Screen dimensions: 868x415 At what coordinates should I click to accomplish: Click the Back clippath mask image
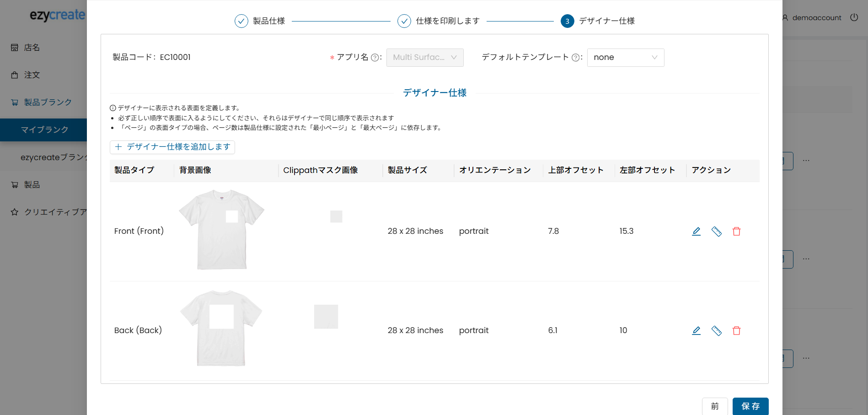point(326,317)
